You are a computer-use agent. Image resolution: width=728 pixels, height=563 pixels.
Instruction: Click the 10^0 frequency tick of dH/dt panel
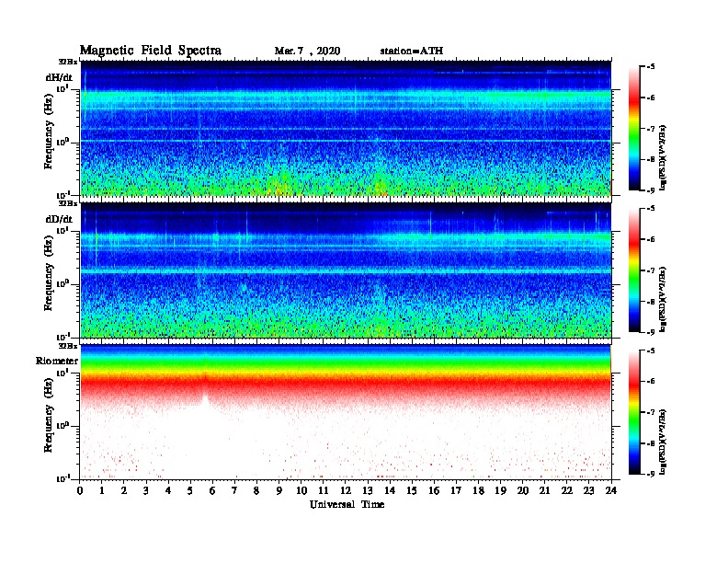coord(63,142)
